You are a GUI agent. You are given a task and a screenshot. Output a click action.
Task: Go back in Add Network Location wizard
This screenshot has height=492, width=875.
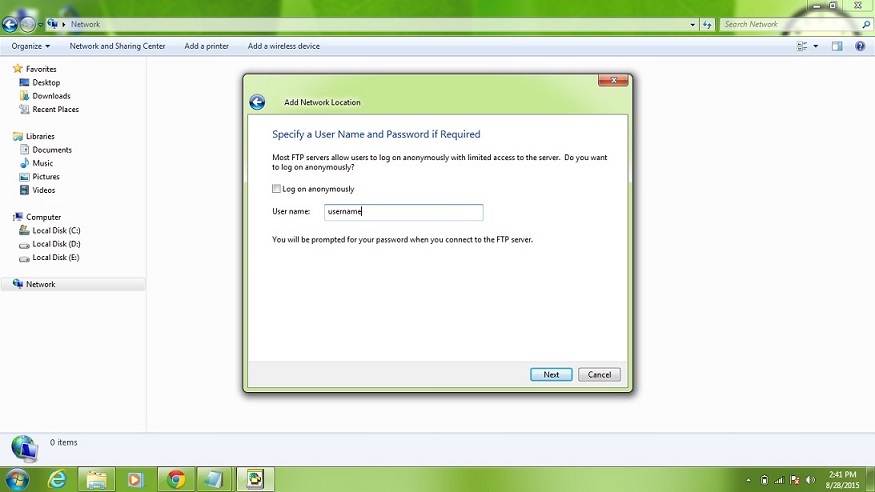pyautogui.click(x=257, y=102)
